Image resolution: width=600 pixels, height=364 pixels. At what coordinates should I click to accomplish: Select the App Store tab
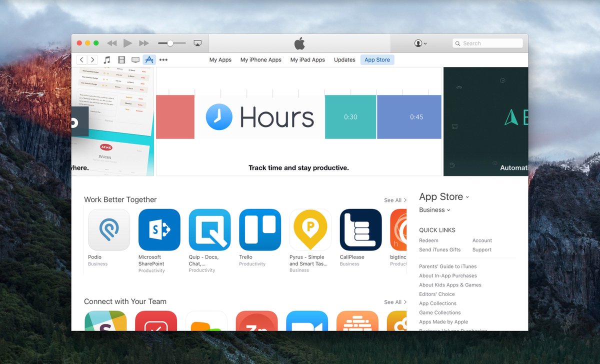pyautogui.click(x=377, y=60)
